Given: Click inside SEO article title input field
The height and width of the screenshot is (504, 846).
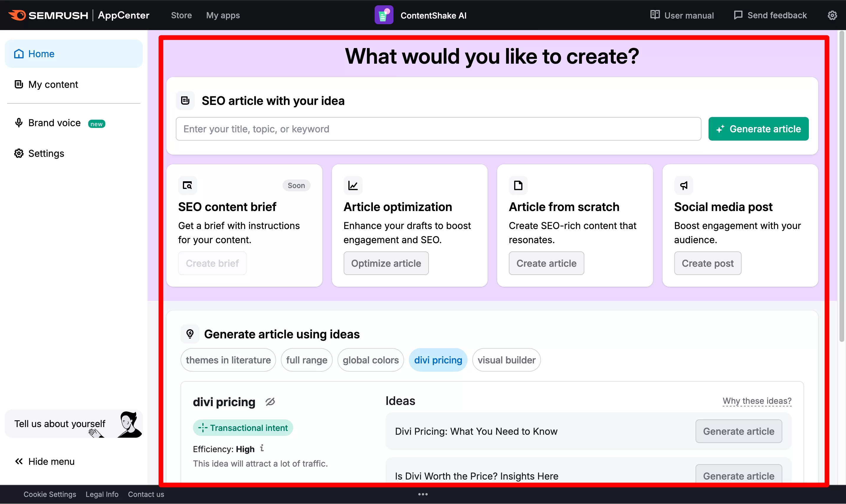Looking at the screenshot, I should pyautogui.click(x=439, y=129).
